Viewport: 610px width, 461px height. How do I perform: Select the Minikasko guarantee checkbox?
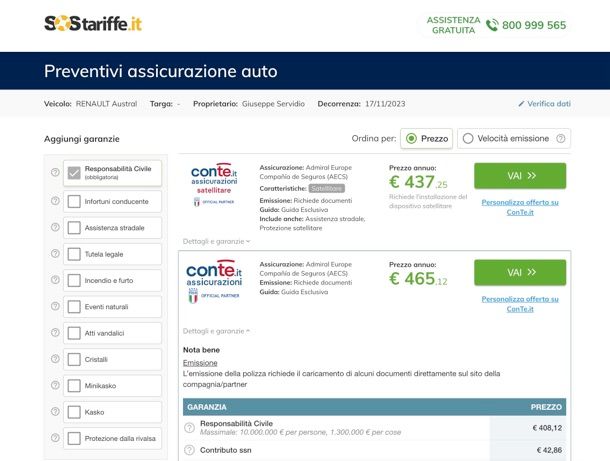[x=74, y=386]
